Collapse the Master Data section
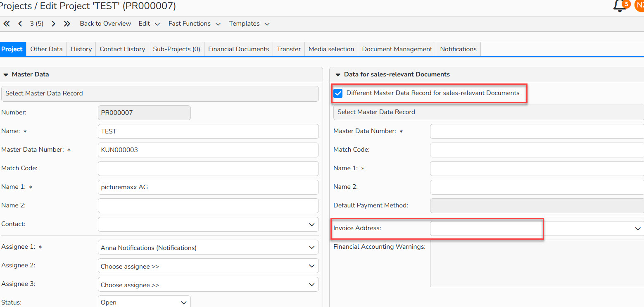The width and height of the screenshot is (644, 307). 6,75
